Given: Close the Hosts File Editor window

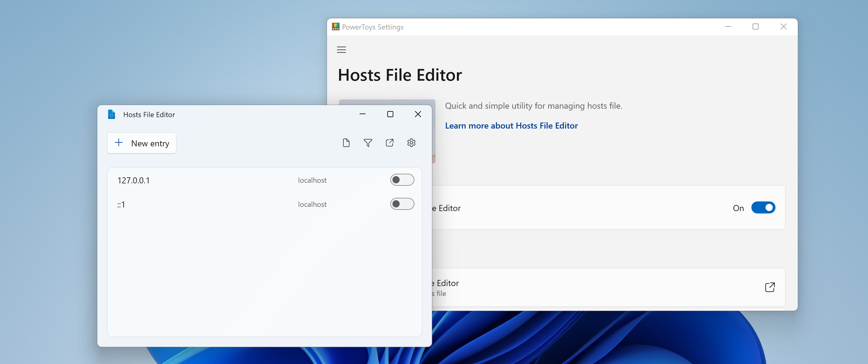Looking at the screenshot, I should [x=418, y=114].
